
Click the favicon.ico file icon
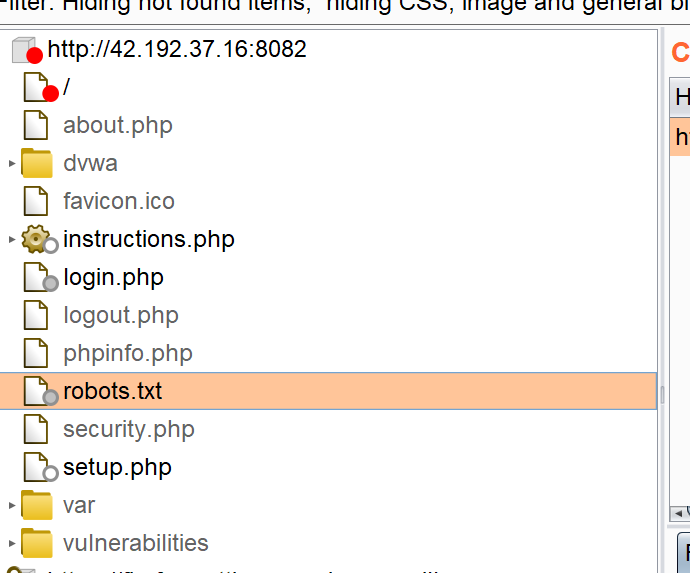pos(36,201)
